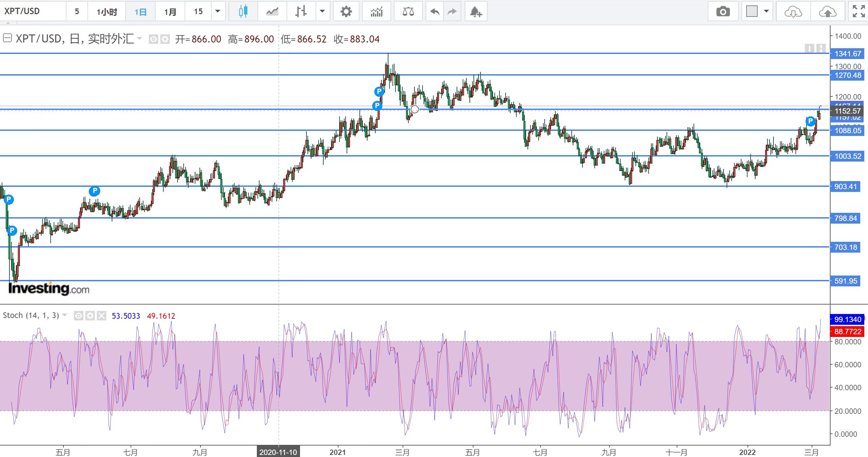Image resolution: width=868 pixels, height=457 pixels.
Task: Collapse the top toolbar with small arrow
Action: click(x=8, y=23)
